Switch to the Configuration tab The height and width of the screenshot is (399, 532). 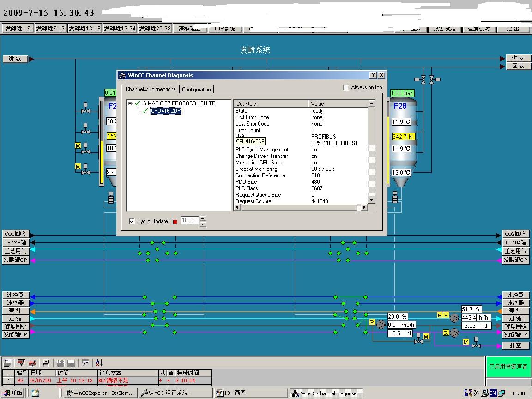tap(196, 90)
